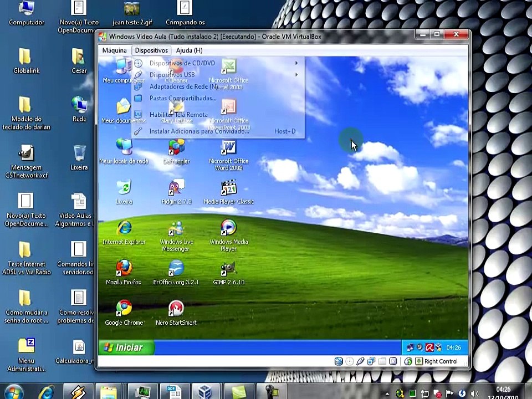Image resolution: width=532 pixels, height=399 pixels.
Task: Select Adaptadores de Rede menu entry
Action: coord(218,86)
